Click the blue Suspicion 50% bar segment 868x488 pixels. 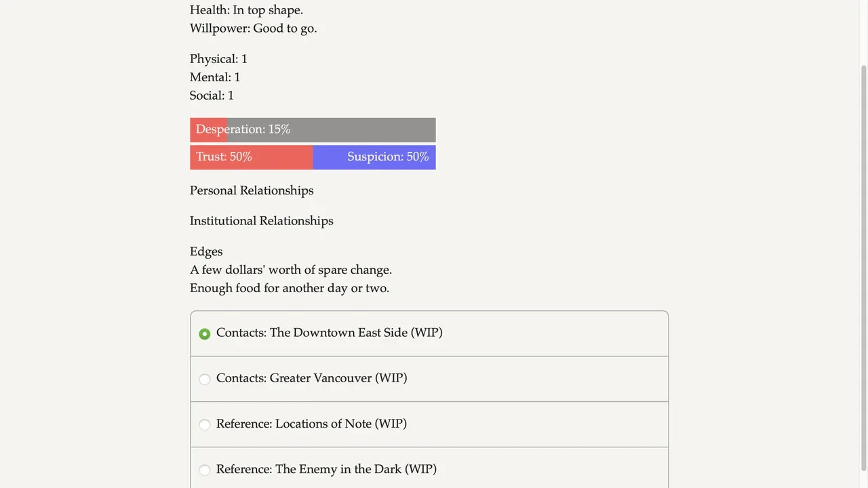point(374,157)
